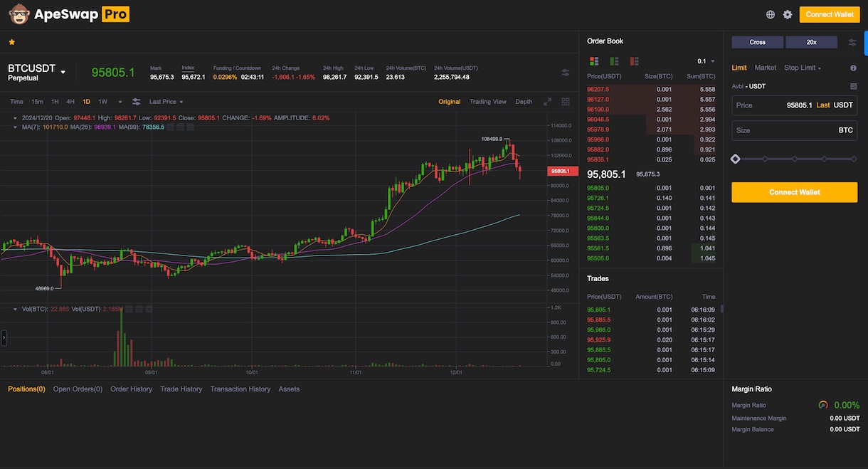Viewport: 868px width, 469px height.
Task: Click the 95,805.1 order book mid price
Action: tap(606, 174)
